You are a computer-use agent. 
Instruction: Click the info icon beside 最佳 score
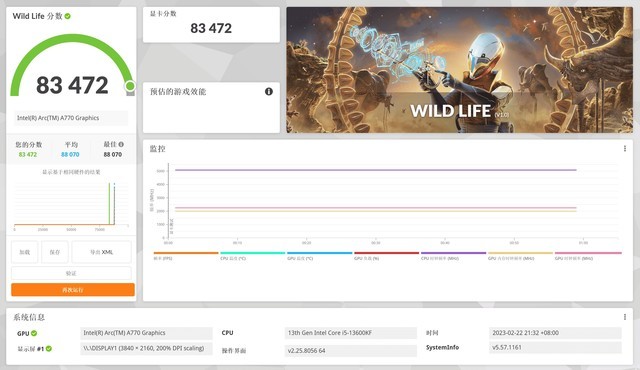[x=121, y=144]
